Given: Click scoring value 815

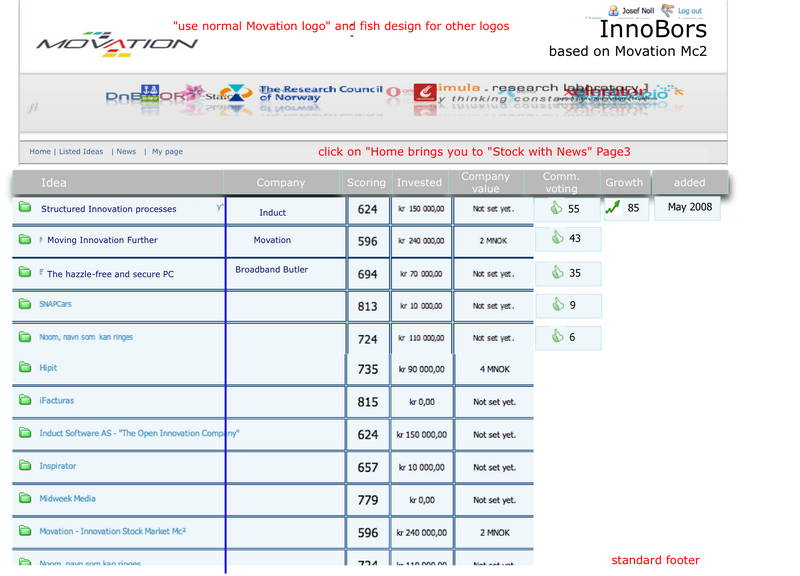Looking at the screenshot, I should 368,402.
